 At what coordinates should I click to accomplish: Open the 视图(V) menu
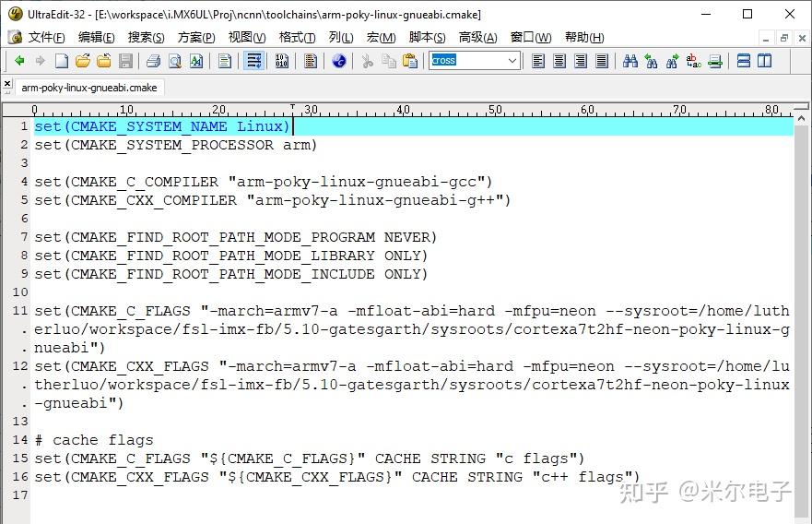click(247, 37)
